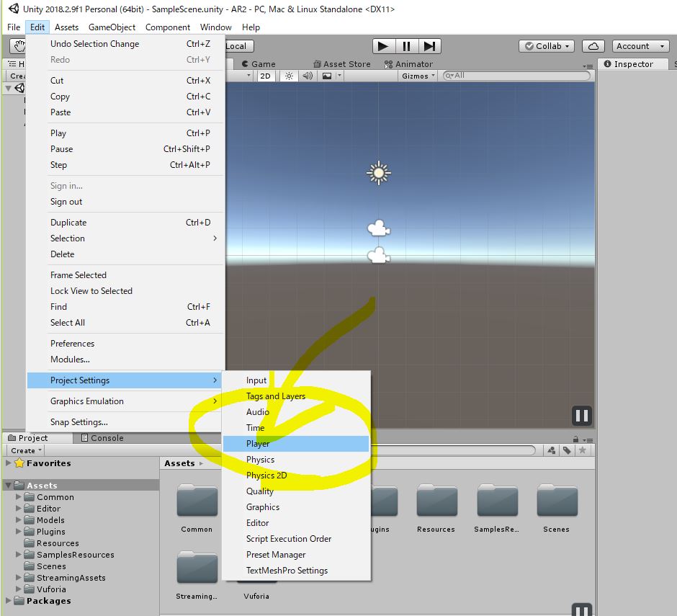Select the Common folder thumbnail

click(197, 508)
